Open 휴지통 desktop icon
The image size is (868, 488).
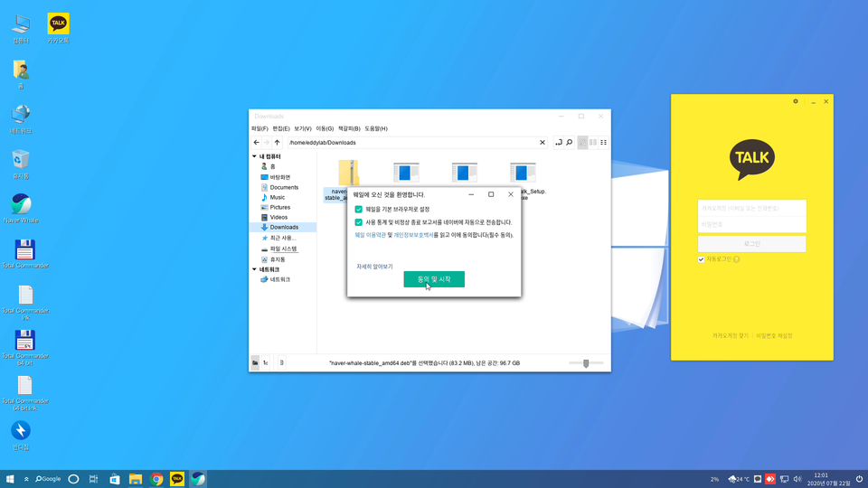[21, 164]
